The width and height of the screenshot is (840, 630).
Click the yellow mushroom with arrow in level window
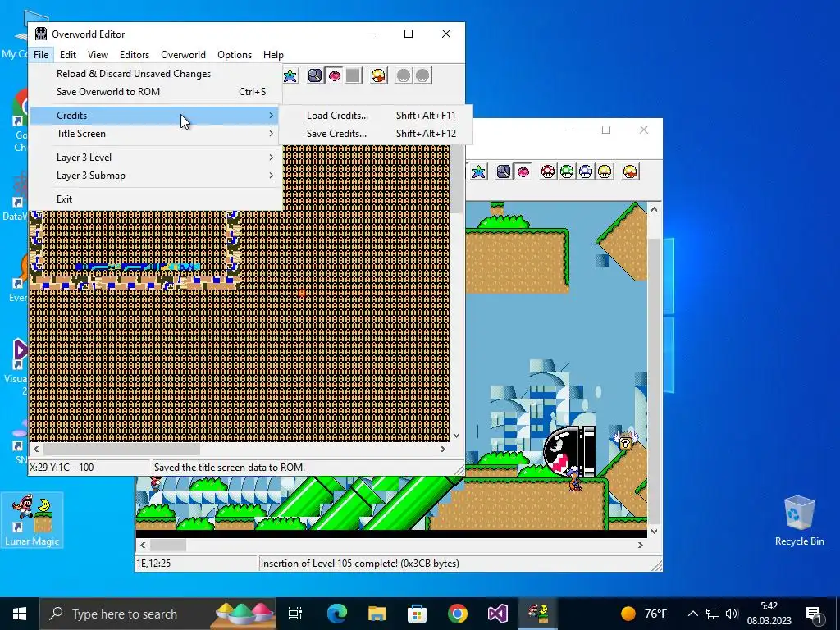coord(630,171)
